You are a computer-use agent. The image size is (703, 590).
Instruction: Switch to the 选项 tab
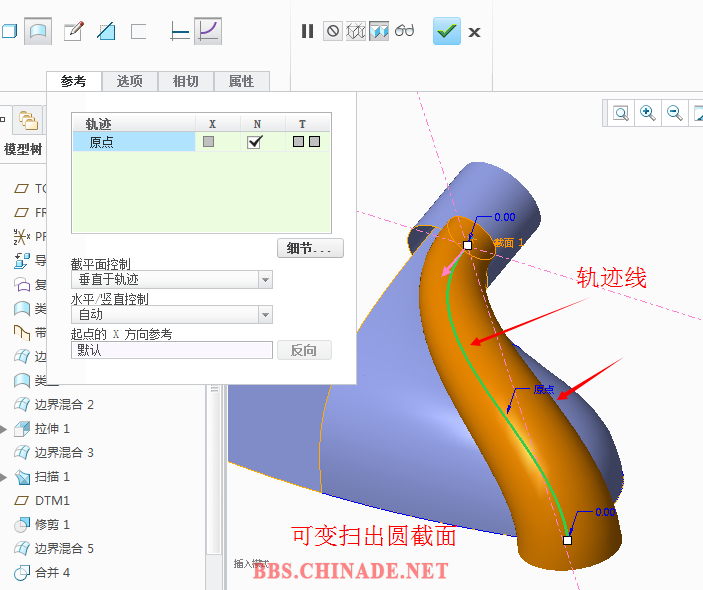pyautogui.click(x=129, y=81)
